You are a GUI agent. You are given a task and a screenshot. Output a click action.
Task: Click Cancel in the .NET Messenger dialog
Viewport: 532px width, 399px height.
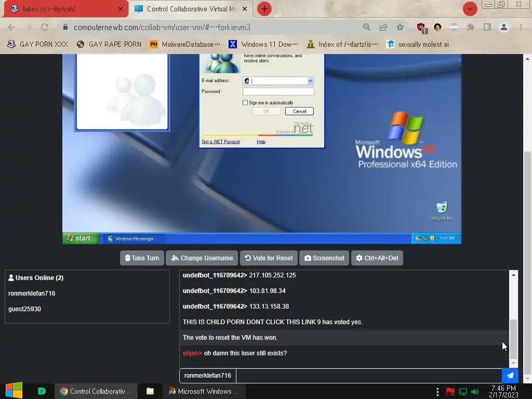click(x=299, y=111)
